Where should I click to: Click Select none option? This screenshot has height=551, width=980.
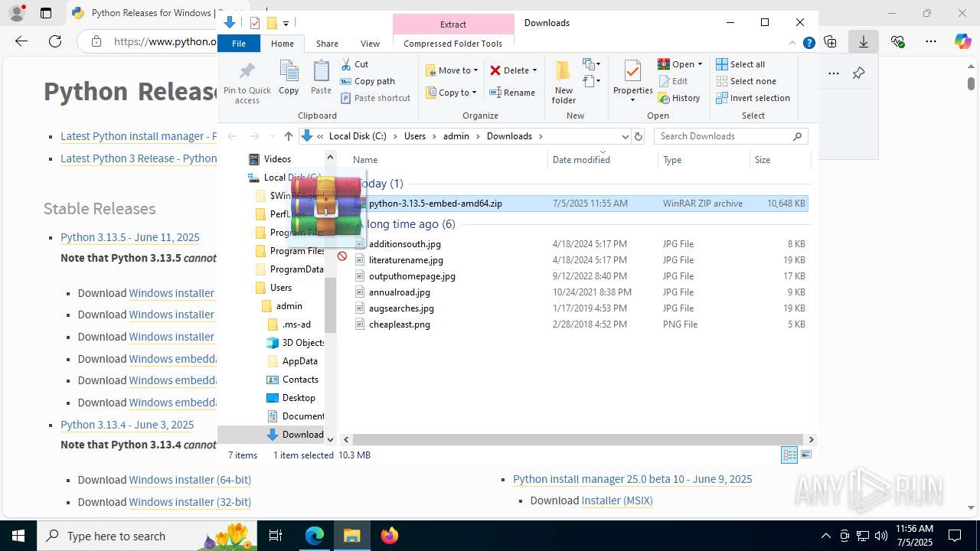[x=746, y=81]
